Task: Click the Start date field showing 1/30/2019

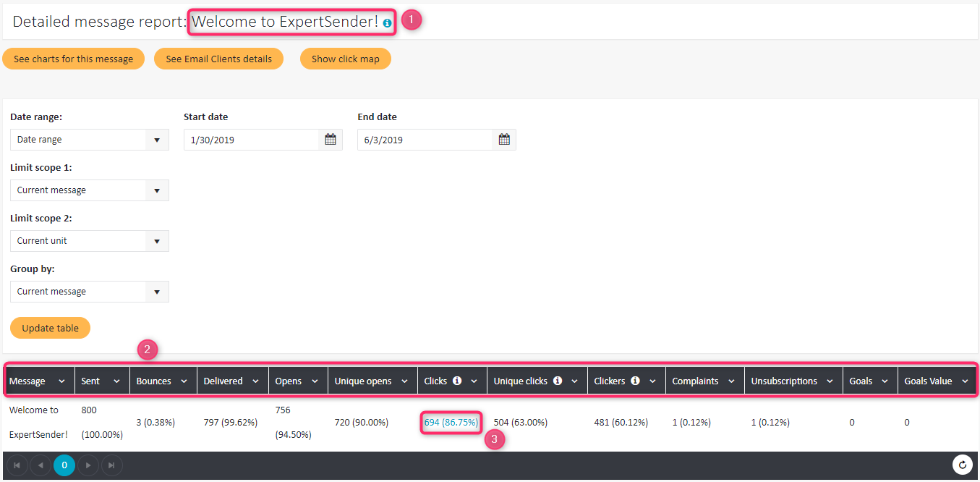Action: coord(251,140)
